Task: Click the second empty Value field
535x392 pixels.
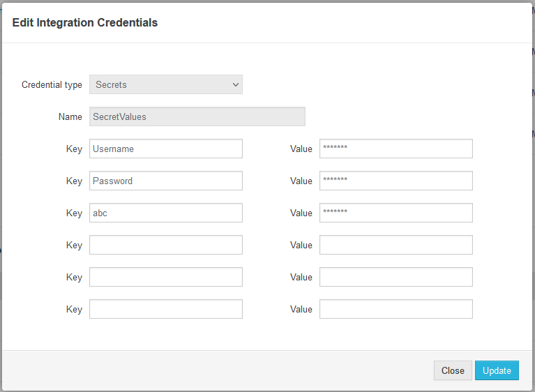Action: [x=395, y=277]
